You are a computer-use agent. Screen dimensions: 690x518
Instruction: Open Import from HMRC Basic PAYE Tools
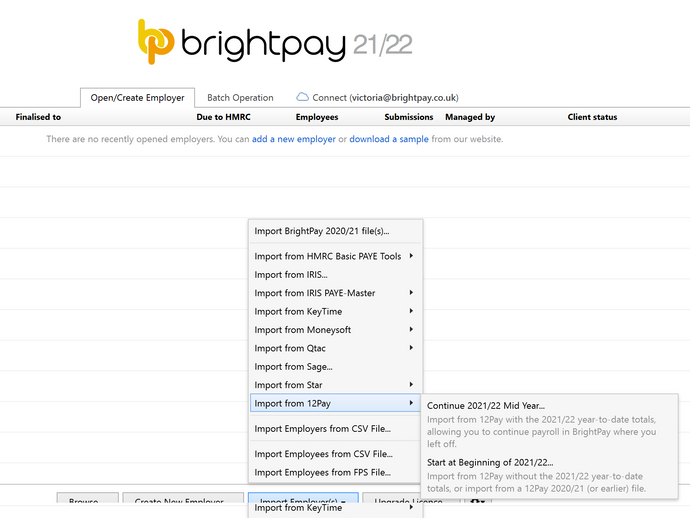(x=335, y=256)
